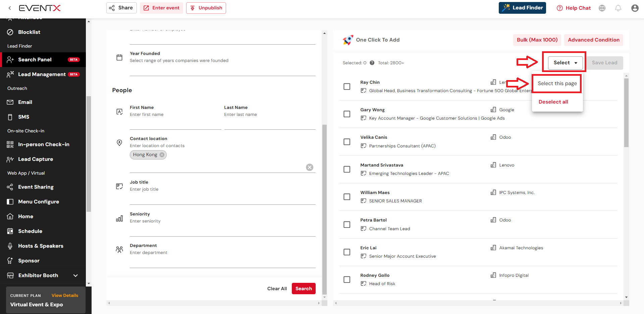Open the language globe icon
The height and width of the screenshot is (314, 644).
pos(602,8)
